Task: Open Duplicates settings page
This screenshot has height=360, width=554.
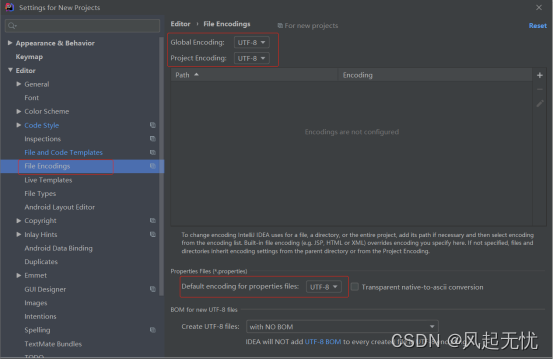Action: (41, 262)
